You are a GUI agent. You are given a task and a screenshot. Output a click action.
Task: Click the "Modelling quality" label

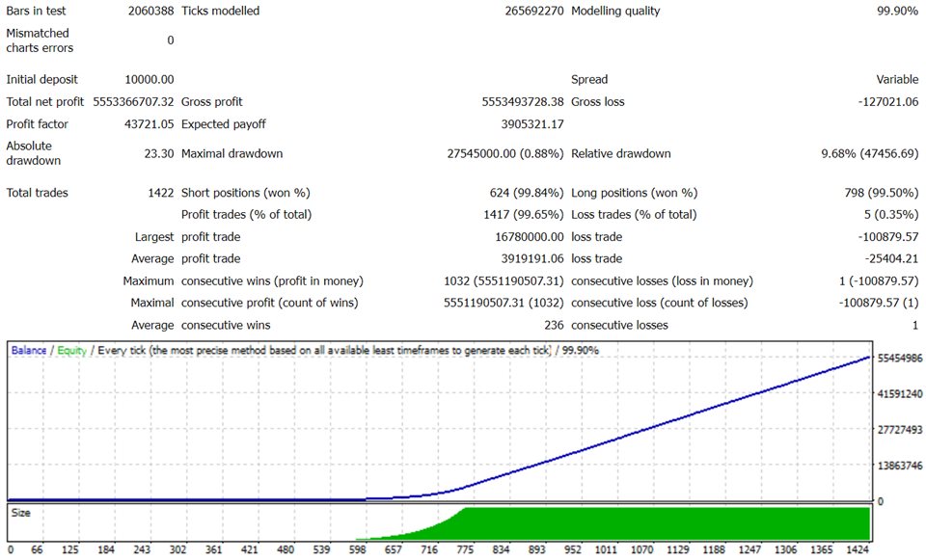click(615, 11)
